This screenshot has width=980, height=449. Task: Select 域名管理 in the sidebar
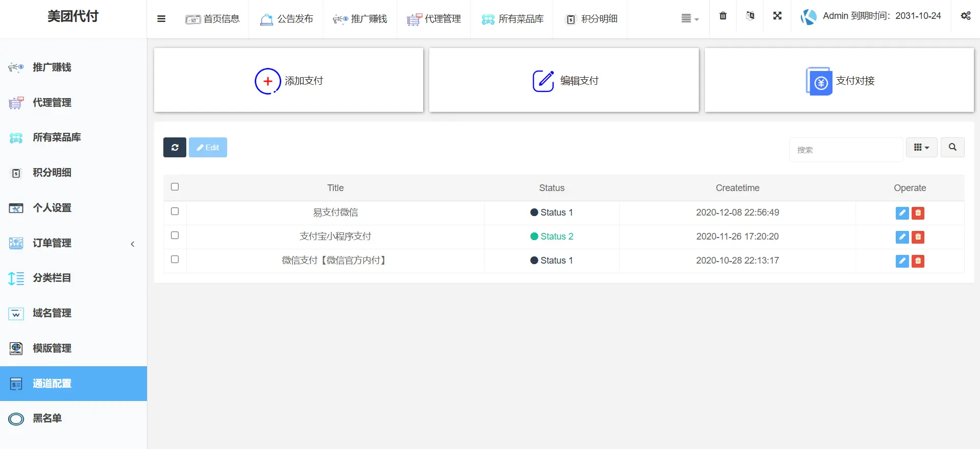[73, 313]
